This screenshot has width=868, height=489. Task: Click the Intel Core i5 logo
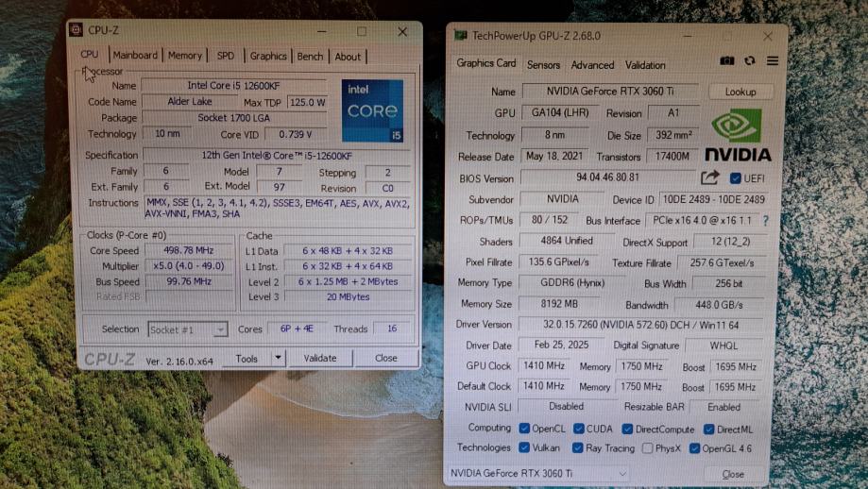tap(372, 110)
